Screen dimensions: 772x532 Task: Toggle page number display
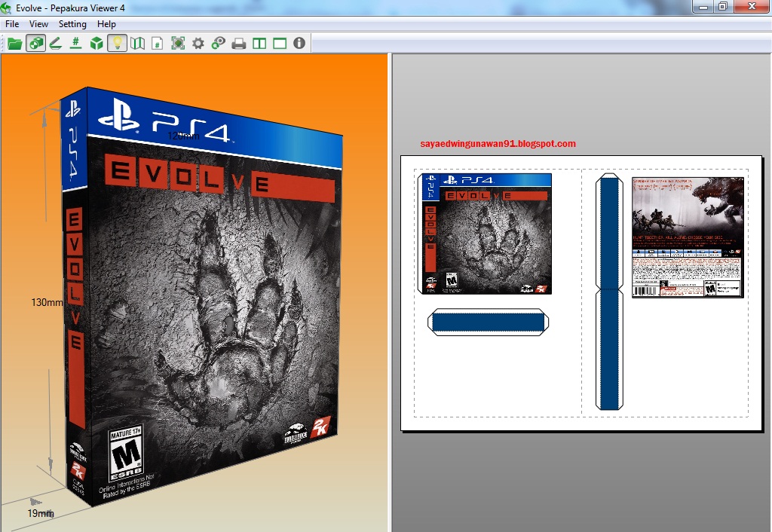[x=157, y=43]
